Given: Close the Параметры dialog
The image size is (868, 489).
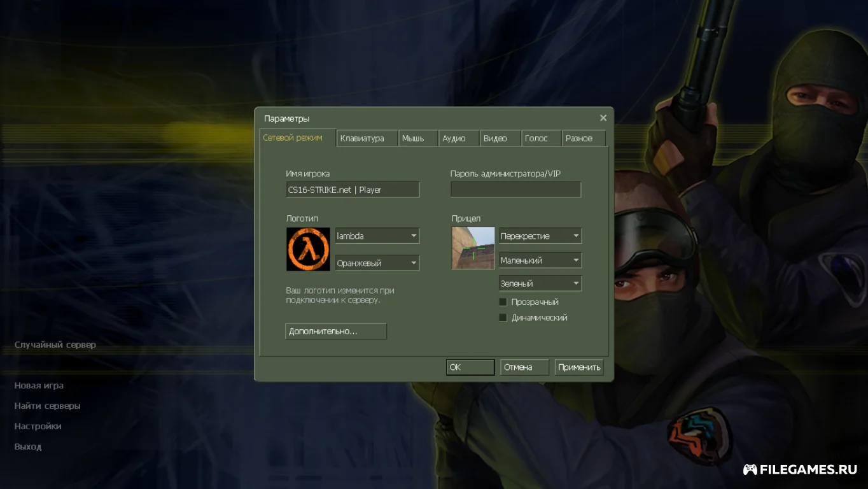Looking at the screenshot, I should tap(603, 118).
